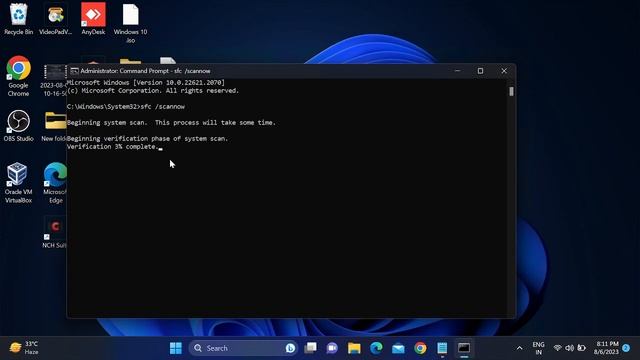640x360 pixels.
Task: Maximize the Command Prompt window
Action: click(x=480, y=71)
